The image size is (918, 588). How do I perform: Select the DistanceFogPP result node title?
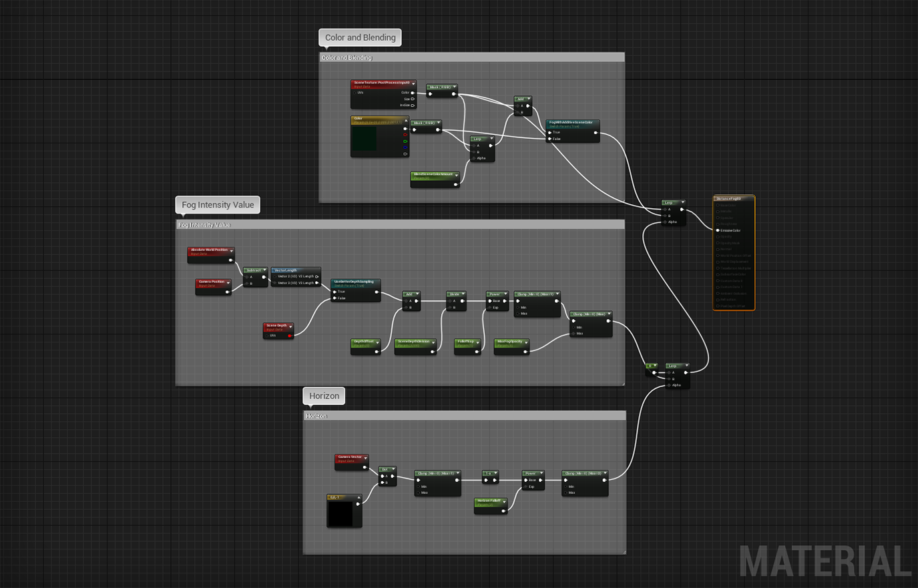[728, 198]
